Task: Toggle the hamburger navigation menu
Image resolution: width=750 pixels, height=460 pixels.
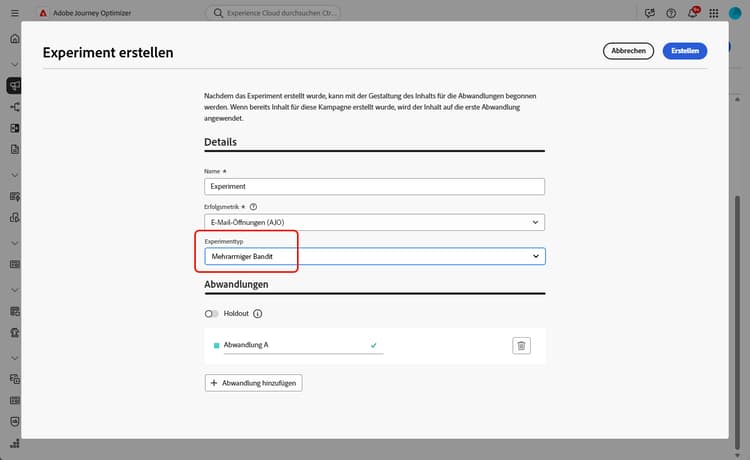Action: pyautogui.click(x=14, y=13)
